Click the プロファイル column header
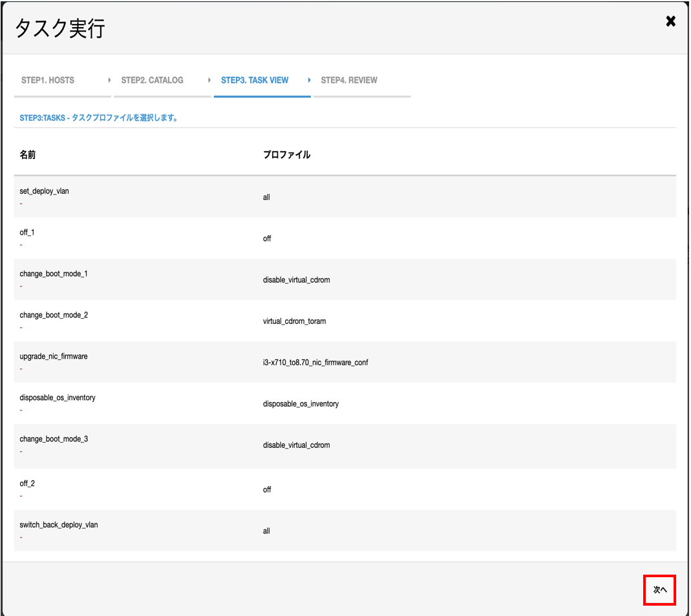This screenshot has width=691, height=616. click(x=286, y=155)
